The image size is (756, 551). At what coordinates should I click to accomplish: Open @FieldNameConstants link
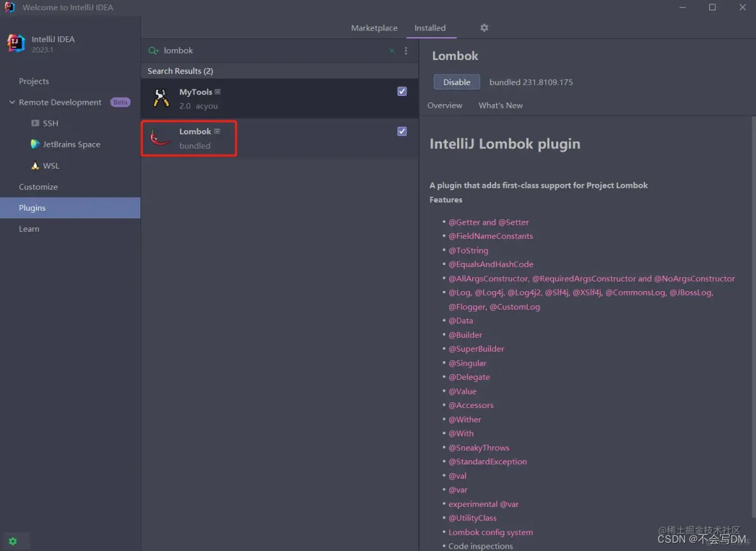(x=490, y=236)
